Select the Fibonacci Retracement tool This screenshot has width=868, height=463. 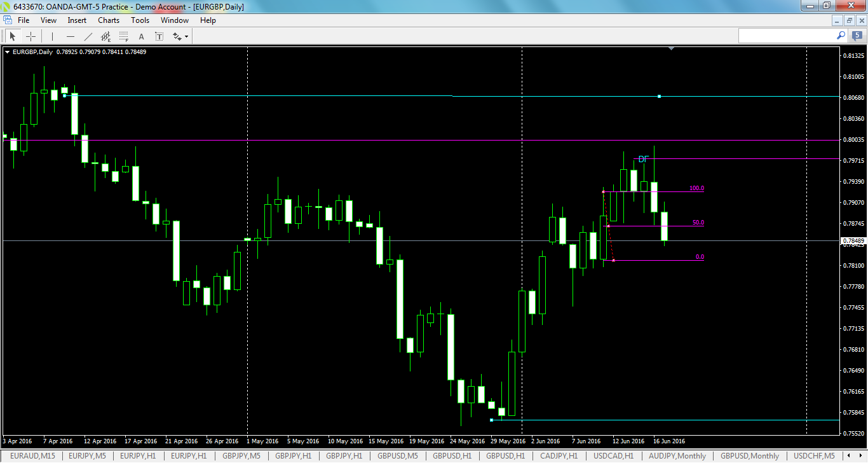[123, 36]
